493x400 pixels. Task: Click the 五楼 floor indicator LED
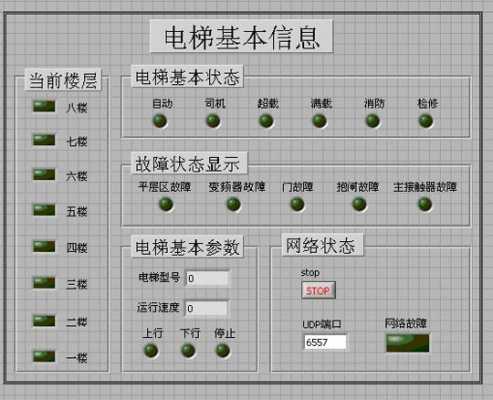click(x=44, y=210)
